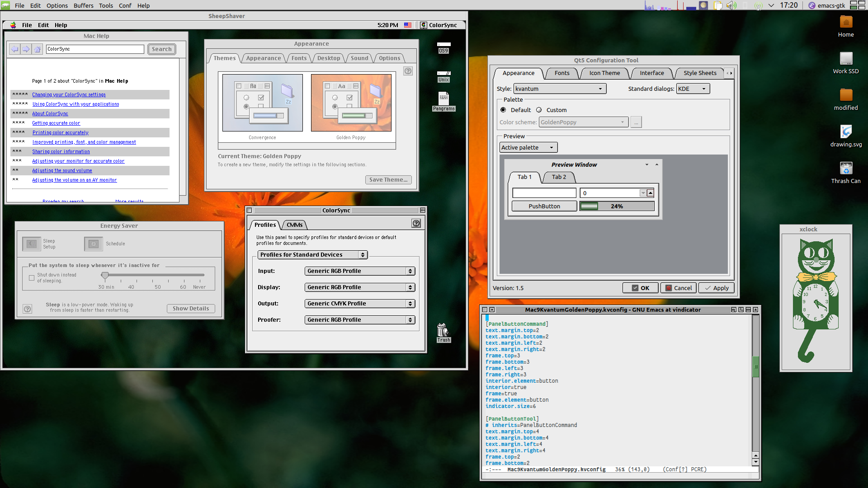Click the xclock cat clock face
868x488 pixels.
point(816,302)
